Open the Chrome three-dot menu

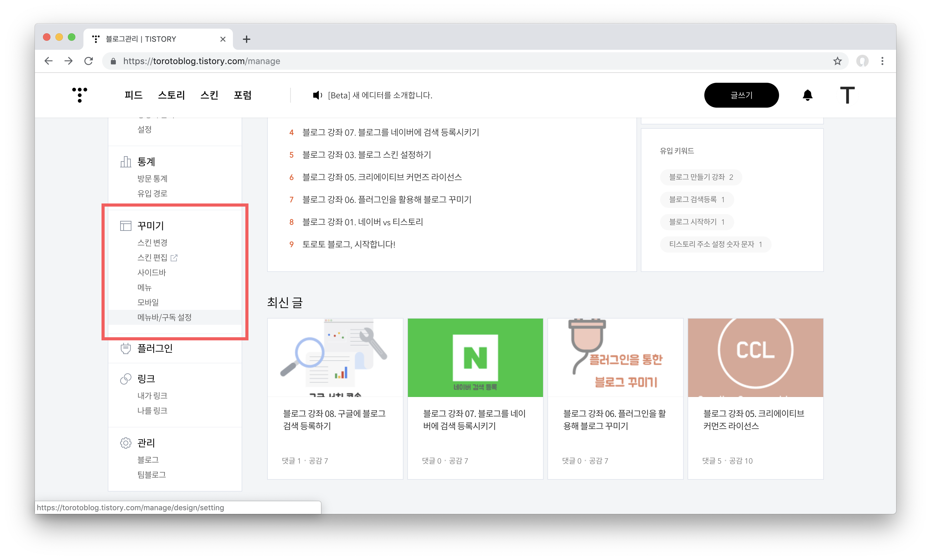click(x=882, y=61)
